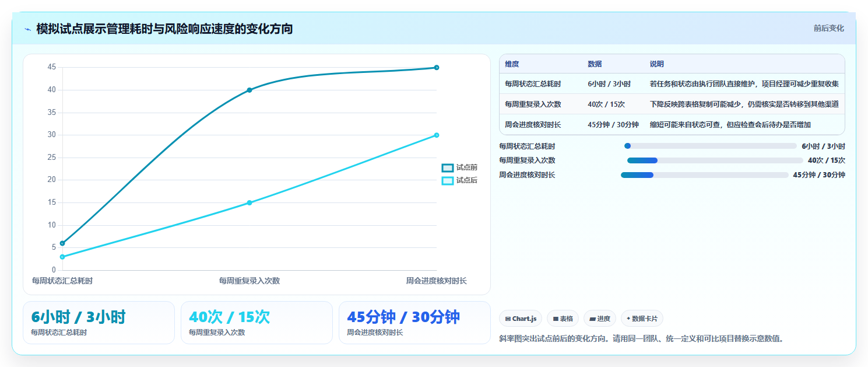The height and width of the screenshot is (367, 868).
Task: Click the 数据卡片 tag chip
Action: tap(642, 319)
